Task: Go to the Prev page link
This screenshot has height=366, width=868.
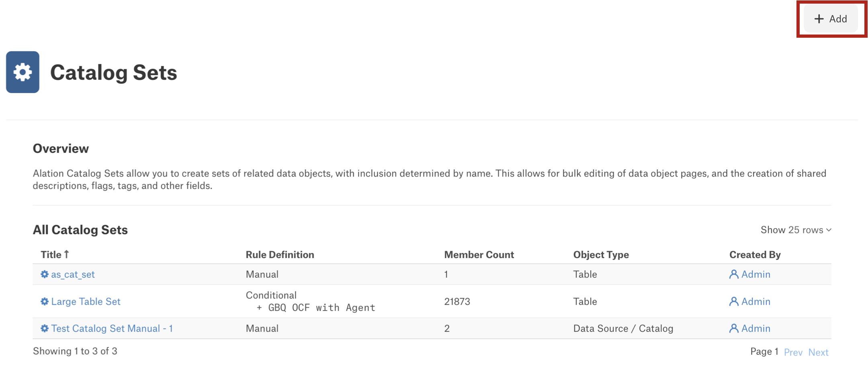Action: pyautogui.click(x=793, y=352)
